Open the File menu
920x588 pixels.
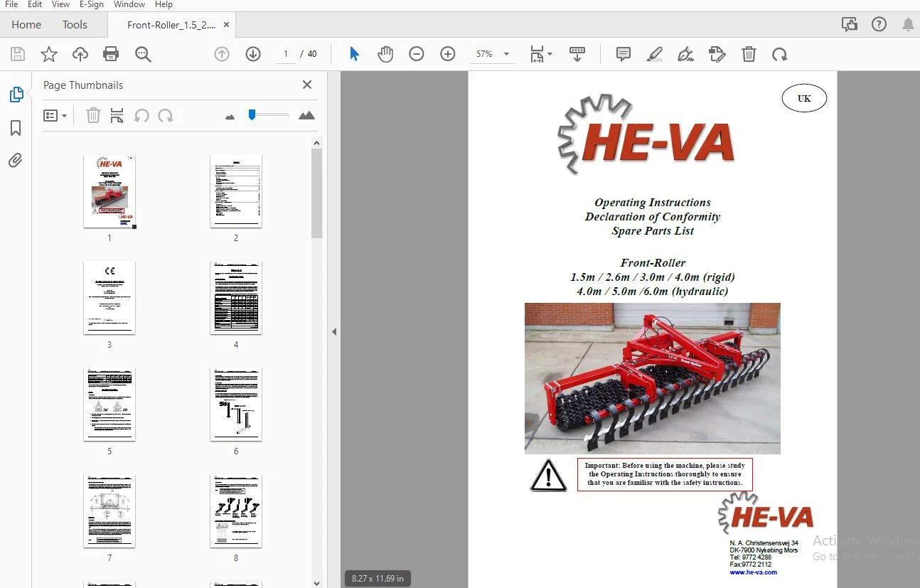pyautogui.click(x=11, y=4)
